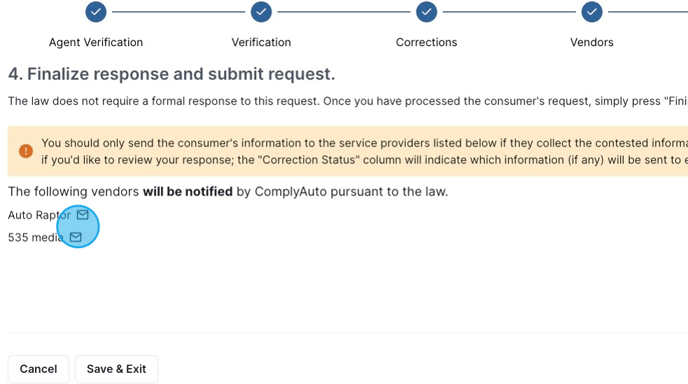Open the Corrections step checkmark circle
The width and height of the screenshot is (688, 384).
(x=426, y=12)
